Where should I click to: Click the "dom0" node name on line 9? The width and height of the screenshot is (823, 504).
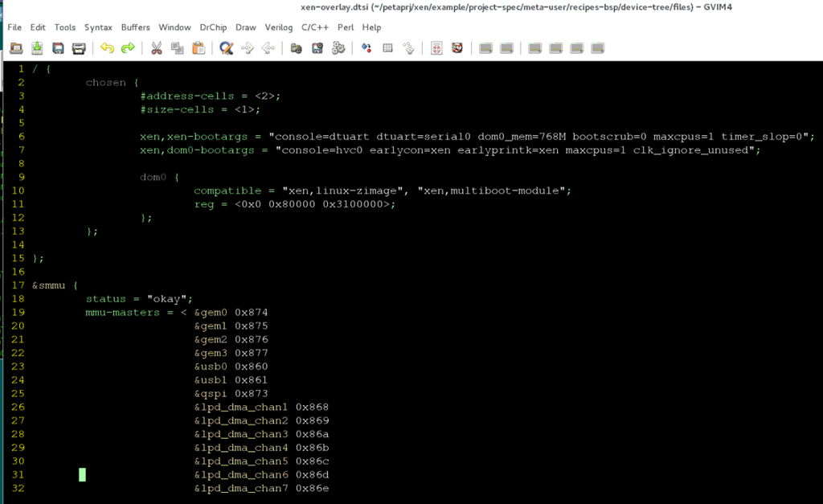pos(153,177)
